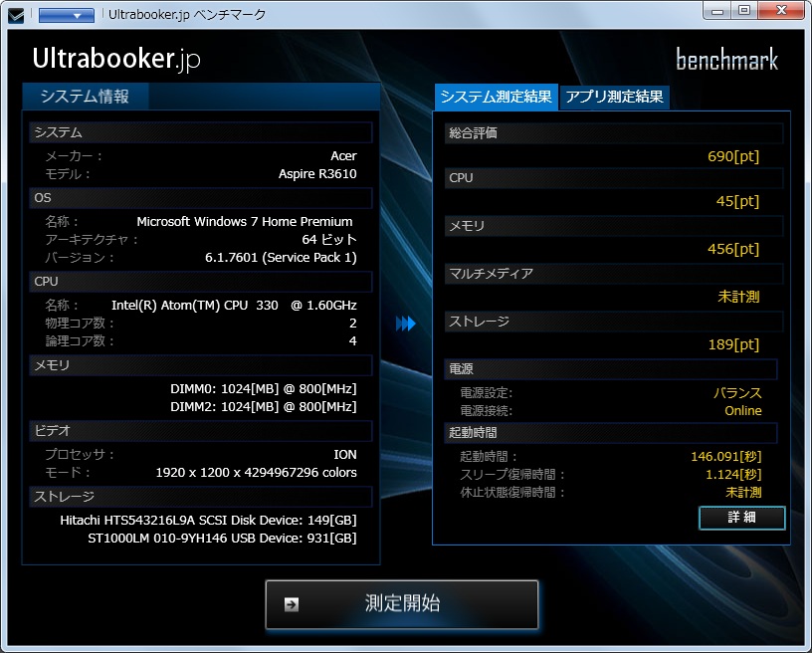Click the 1920 x 1200 display mode text
The height and width of the screenshot is (653, 812).
(257, 473)
